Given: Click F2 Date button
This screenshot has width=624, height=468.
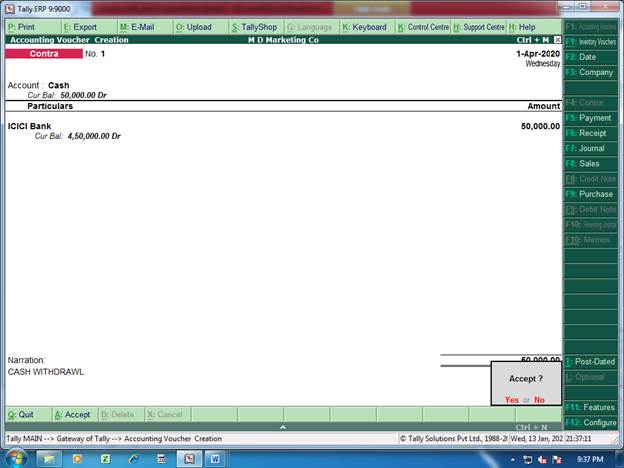Looking at the screenshot, I should click(591, 57).
